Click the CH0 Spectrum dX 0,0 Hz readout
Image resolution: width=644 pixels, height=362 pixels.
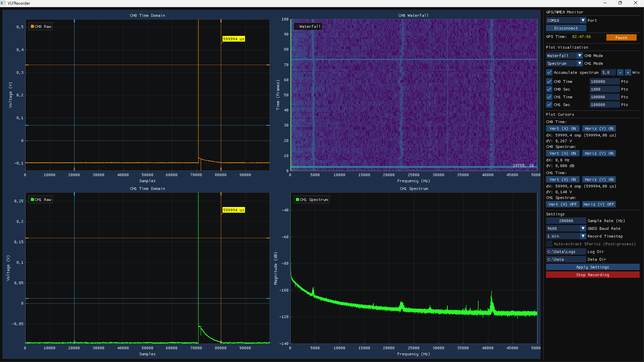(x=557, y=160)
